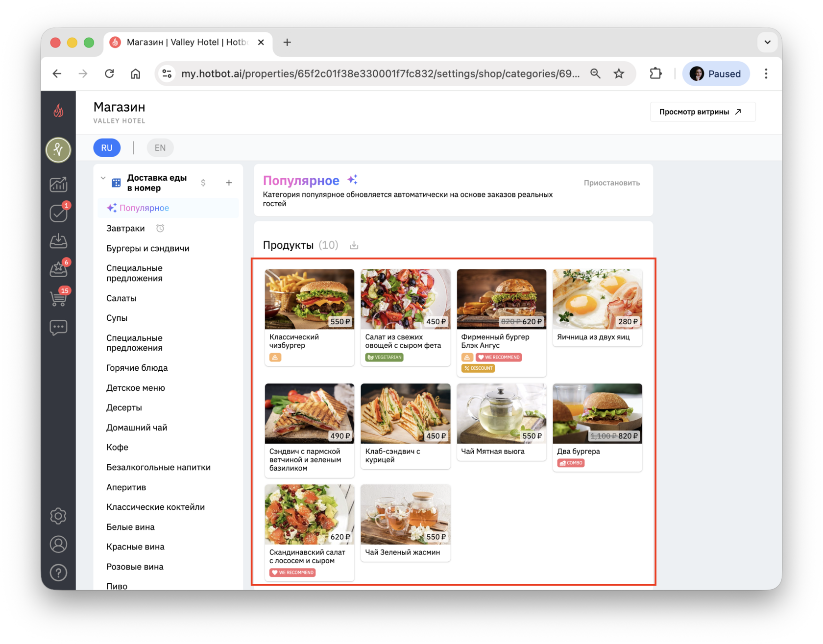The width and height of the screenshot is (823, 644).
Task: Close the Магазин browser tab
Action: (261, 43)
